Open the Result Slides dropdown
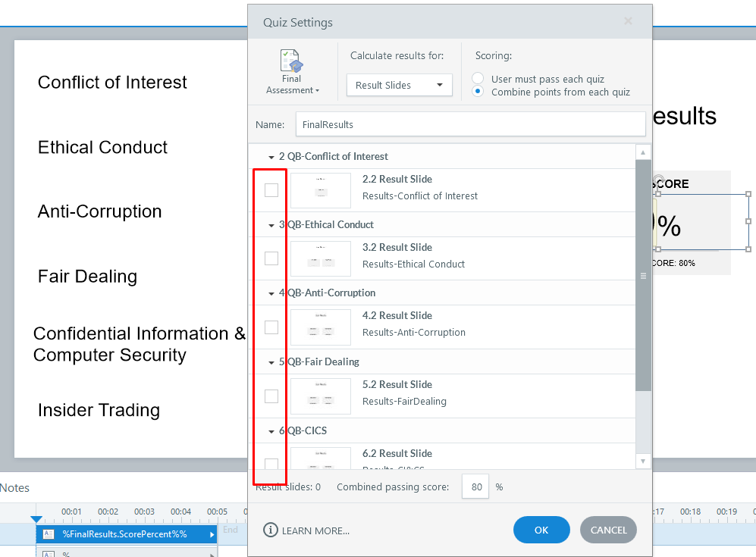 399,86
